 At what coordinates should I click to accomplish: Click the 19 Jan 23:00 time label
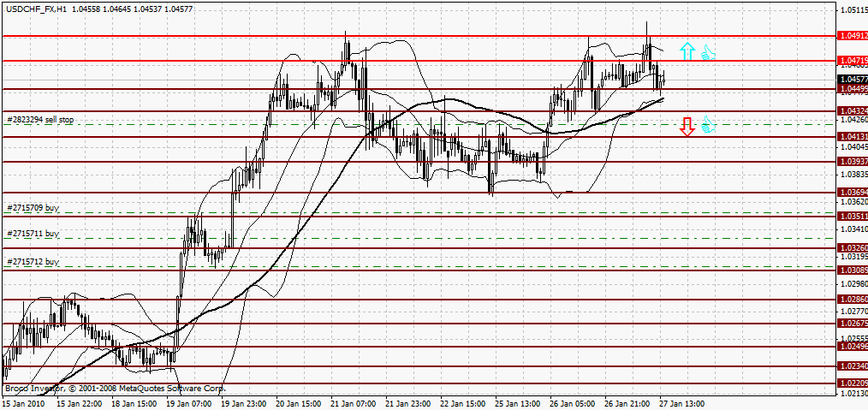point(242,405)
